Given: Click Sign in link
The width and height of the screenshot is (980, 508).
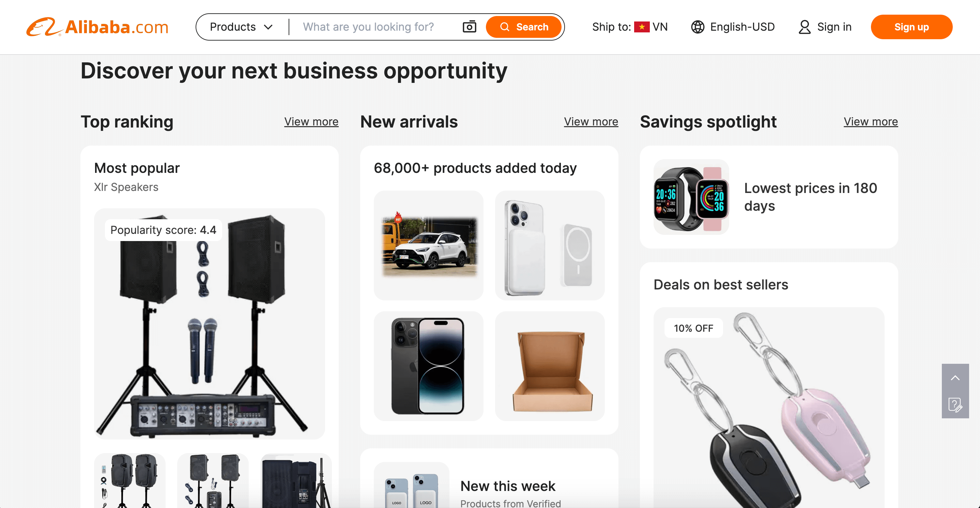Looking at the screenshot, I should point(834,27).
